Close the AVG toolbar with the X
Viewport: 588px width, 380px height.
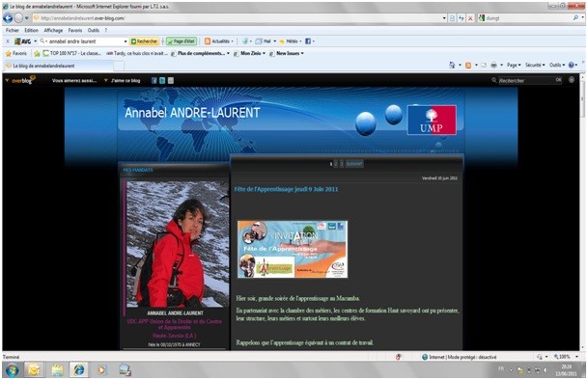8,41
